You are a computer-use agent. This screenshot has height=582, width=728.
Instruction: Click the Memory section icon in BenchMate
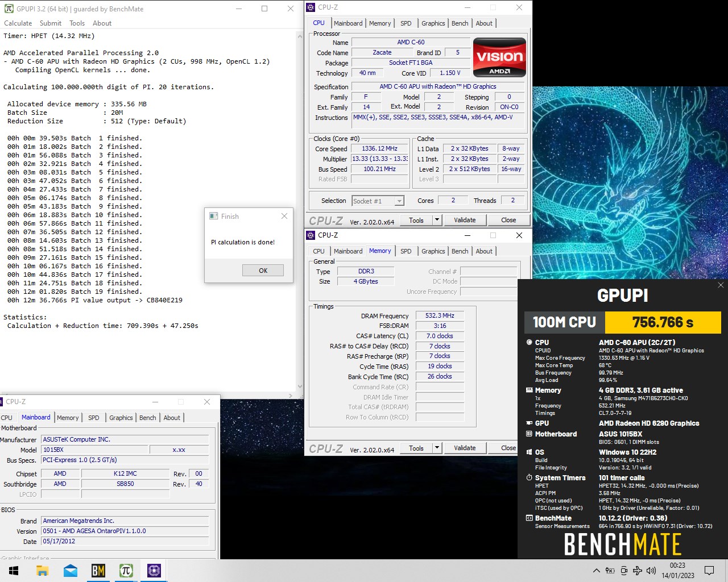pos(530,390)
